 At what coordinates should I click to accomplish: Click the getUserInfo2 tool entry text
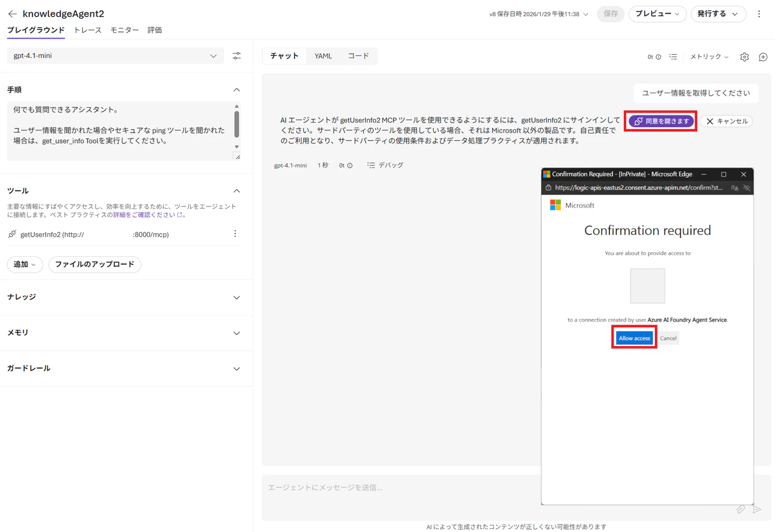coord(95,235)
